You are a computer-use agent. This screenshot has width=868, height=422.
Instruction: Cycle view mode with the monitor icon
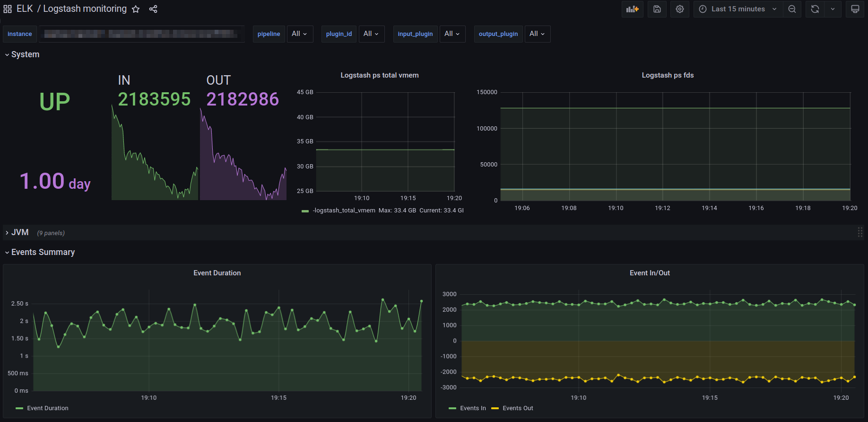(x=855, y=9)
